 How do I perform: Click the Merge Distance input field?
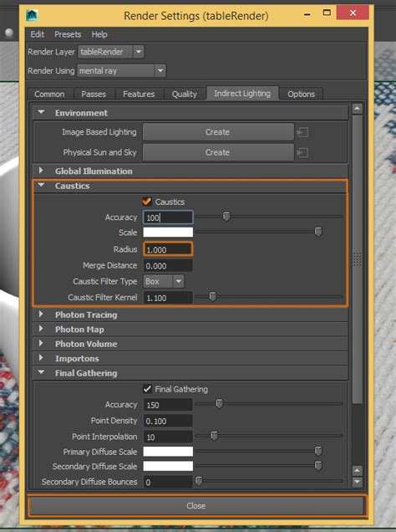pos(168,266)
